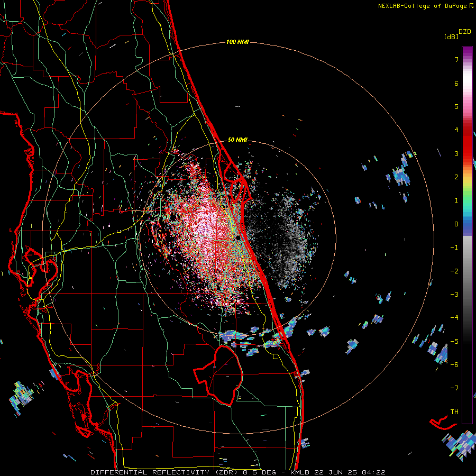The height and width of the screenshot is (476, 476).
Task: Click the -4 value on the dB scale
Action: point(454,318)
